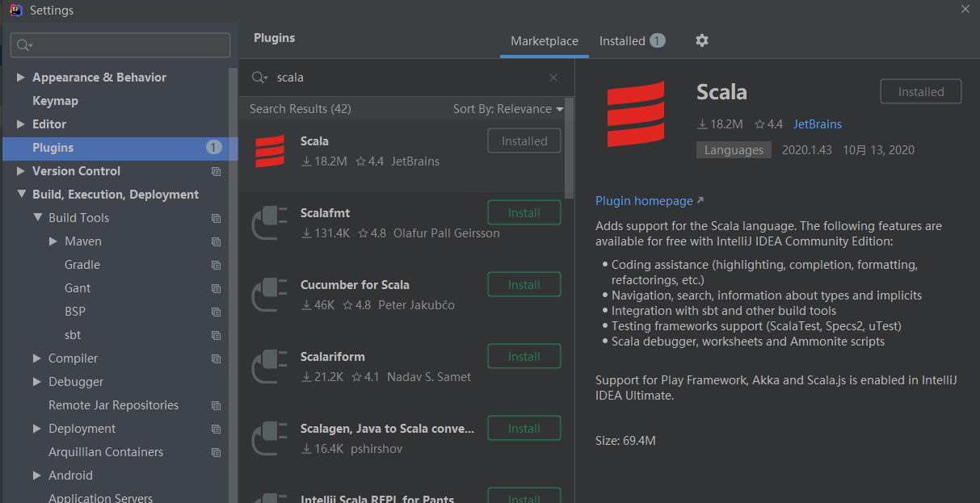This screenshot has height=503, width=980.
Task: Click the project-level icon beside Arquillian Containers
Action: point(216,452)
